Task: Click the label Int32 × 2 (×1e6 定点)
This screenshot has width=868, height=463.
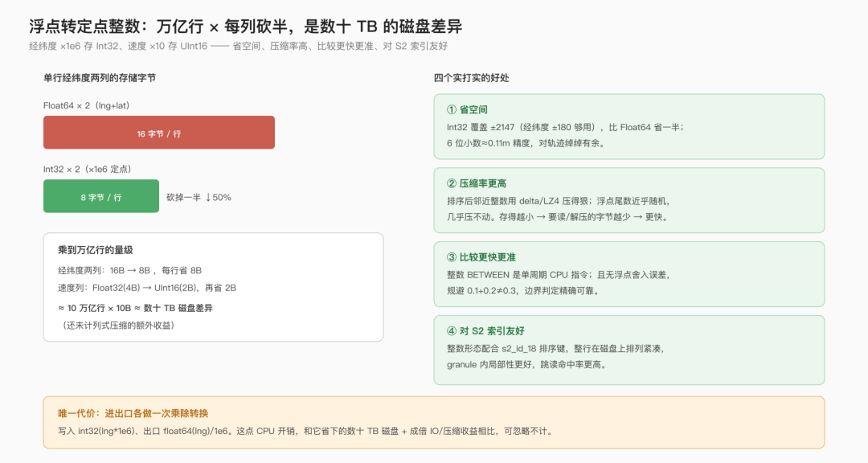Action: [88, 169]
